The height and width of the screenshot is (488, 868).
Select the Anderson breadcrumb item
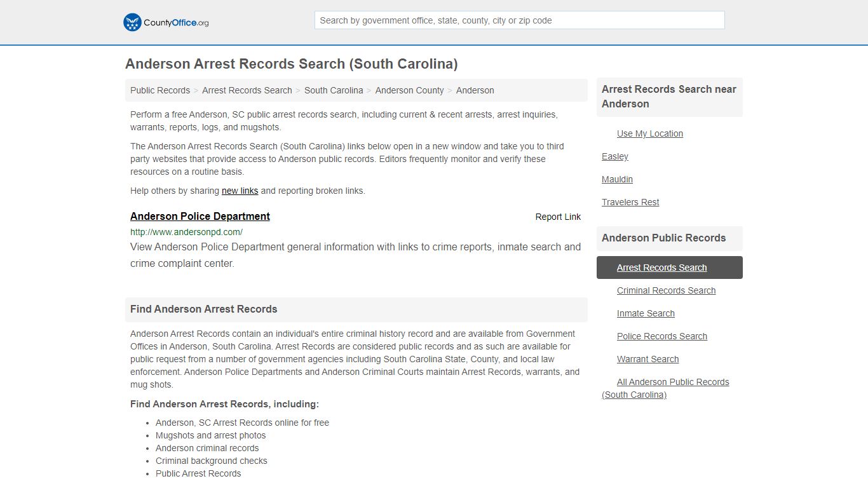pyautogui.click(x=475, y=90)
